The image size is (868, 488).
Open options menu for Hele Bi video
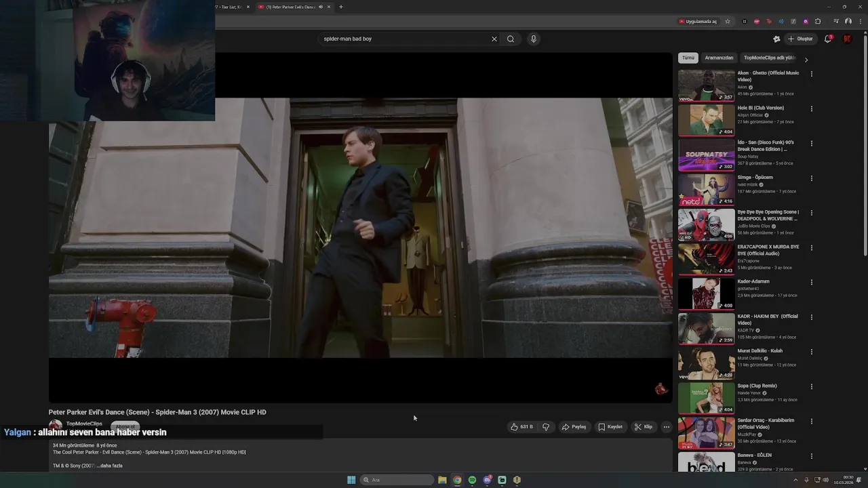[x=811, y=108]
